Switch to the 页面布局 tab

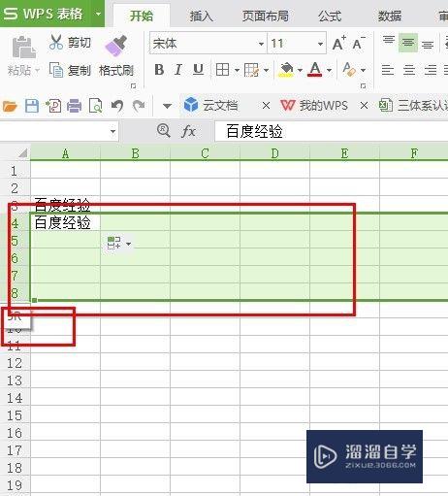266,16
